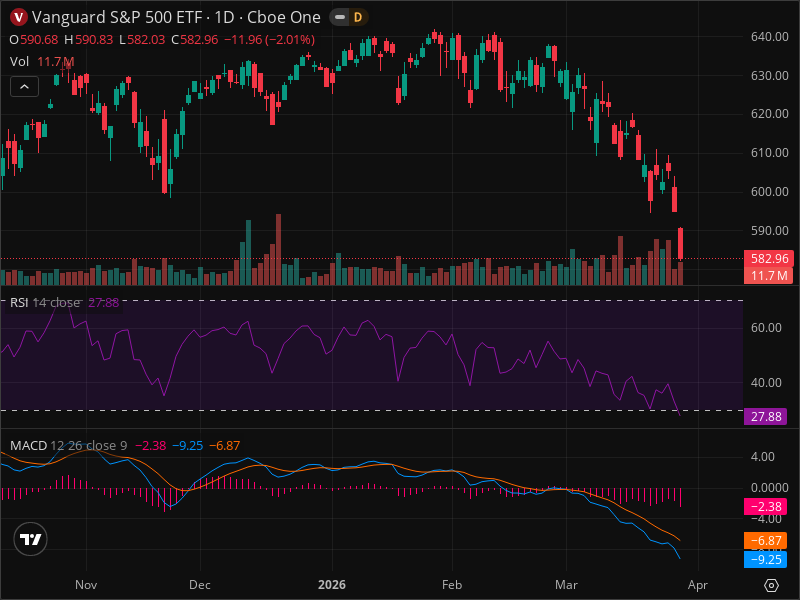Click the 610.00 price scale label

769,153
